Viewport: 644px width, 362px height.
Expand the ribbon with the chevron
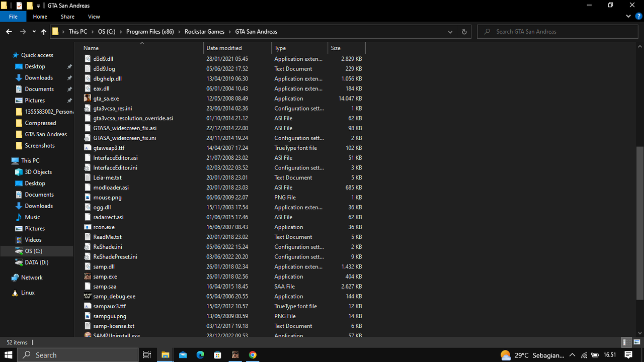(627, 17)
